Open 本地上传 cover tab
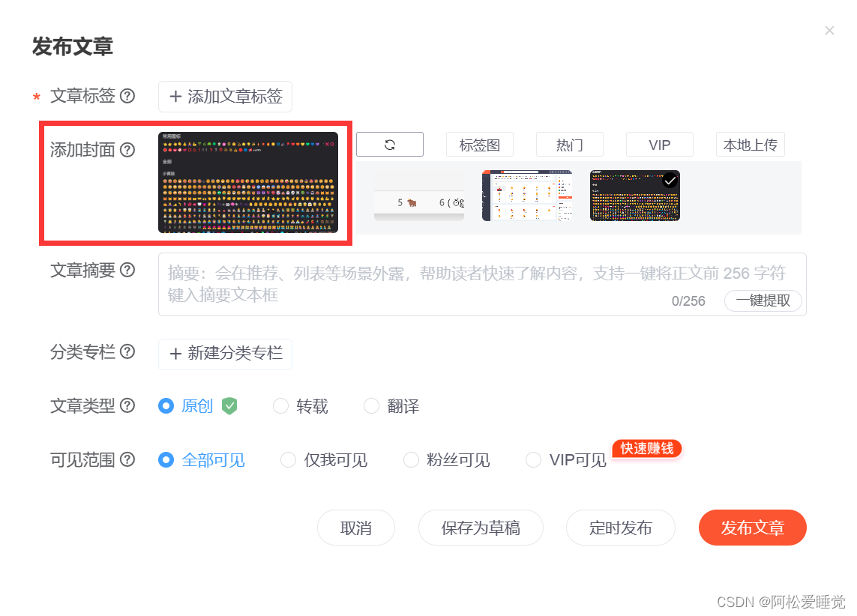Viewport: 857px width, 616px height. click(750, 145)
